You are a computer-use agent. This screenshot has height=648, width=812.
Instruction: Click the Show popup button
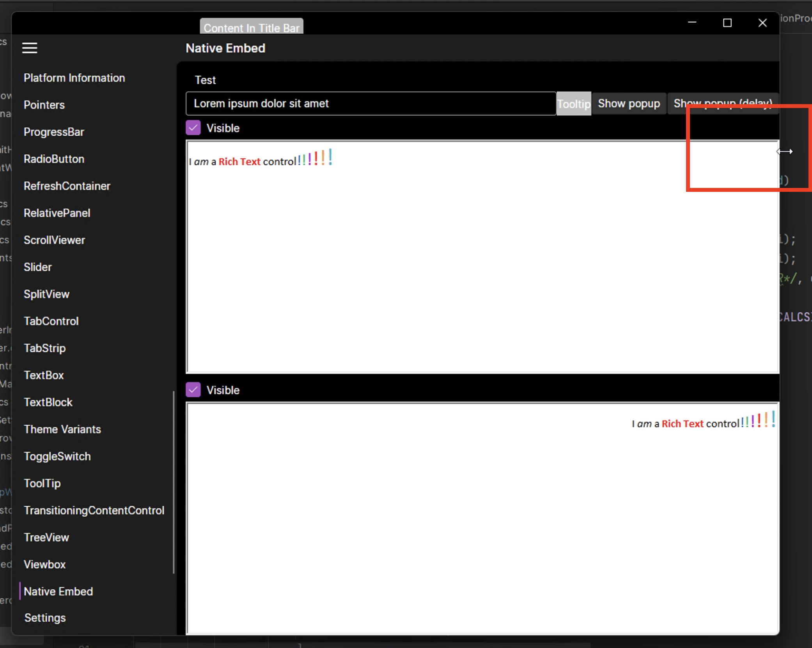628,103
